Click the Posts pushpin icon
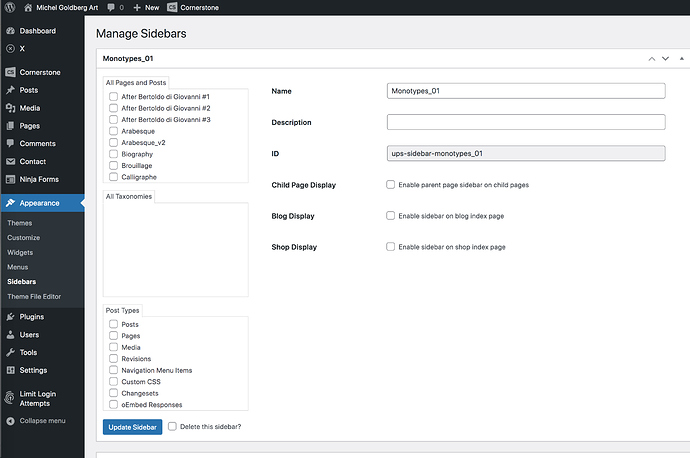 click(11, 90)
